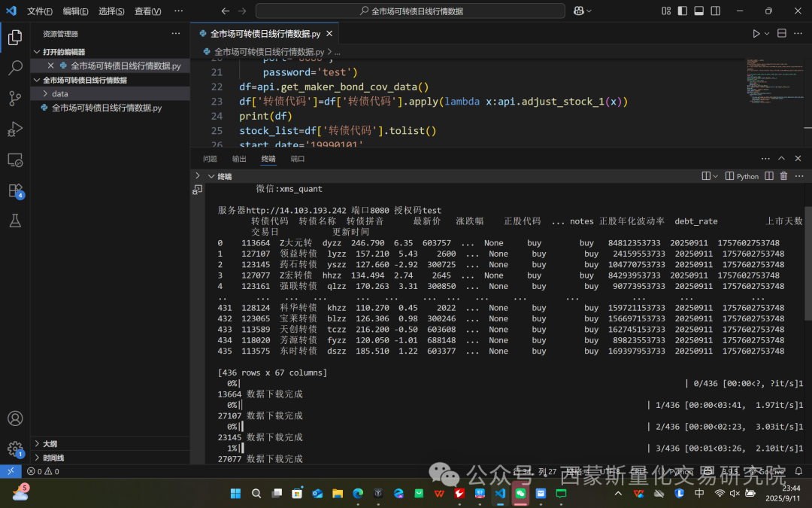Open editor more actions ellipsis
812x508 pixels.
click(798, 34)
